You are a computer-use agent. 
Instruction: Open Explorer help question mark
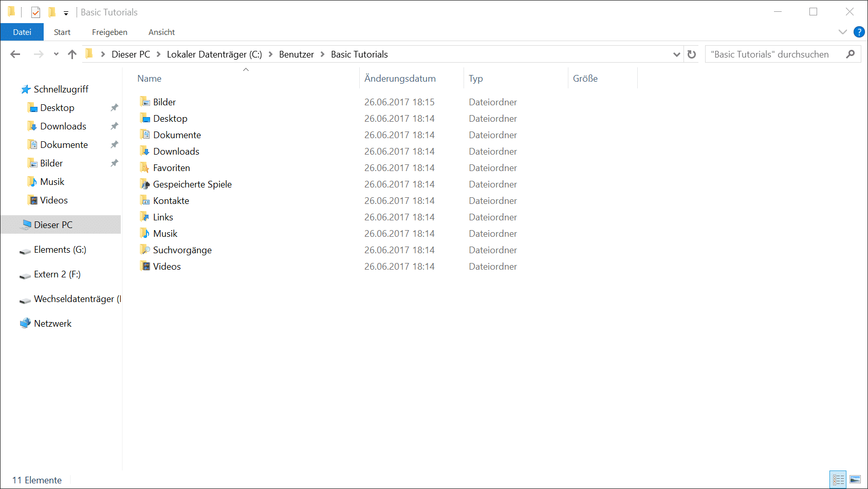coord(859,32)
